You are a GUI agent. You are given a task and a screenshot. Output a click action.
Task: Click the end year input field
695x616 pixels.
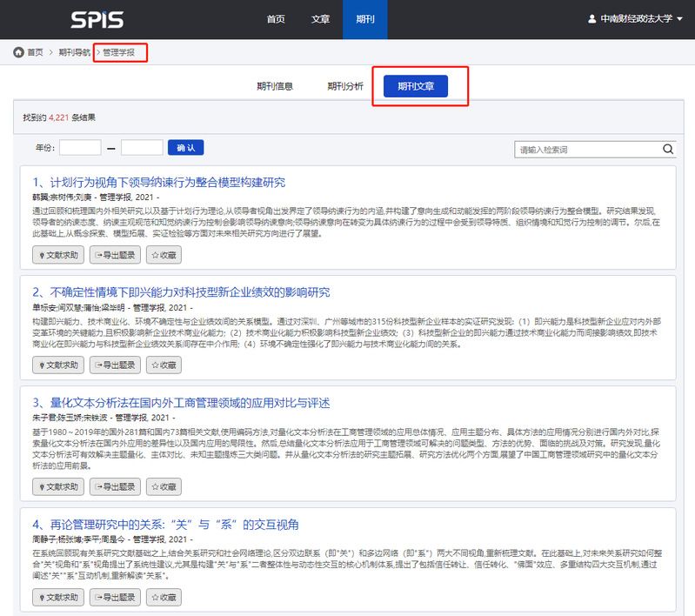click(x=142, y=148)
